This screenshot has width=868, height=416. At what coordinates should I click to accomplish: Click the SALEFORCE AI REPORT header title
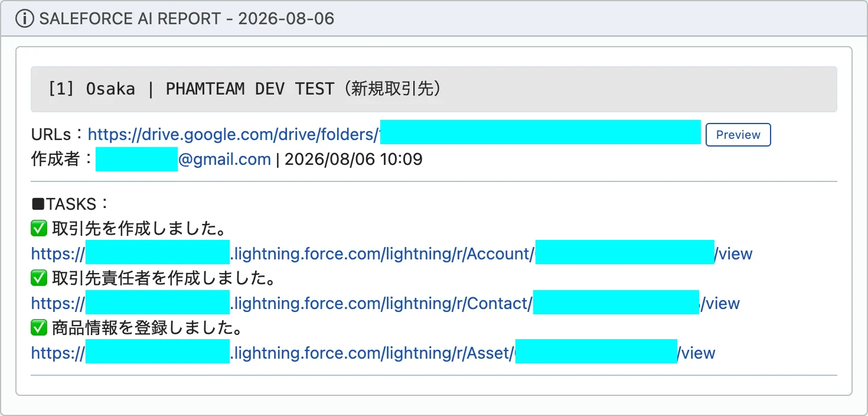click(x=187, y=19)
